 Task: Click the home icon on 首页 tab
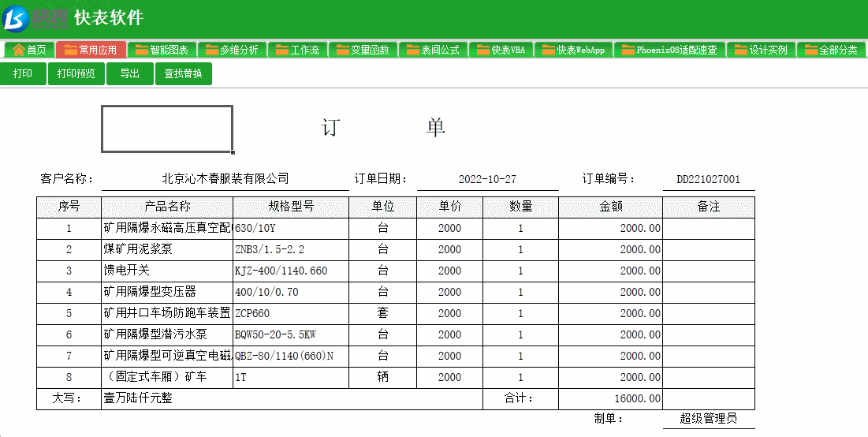click(x=19, y=50)
